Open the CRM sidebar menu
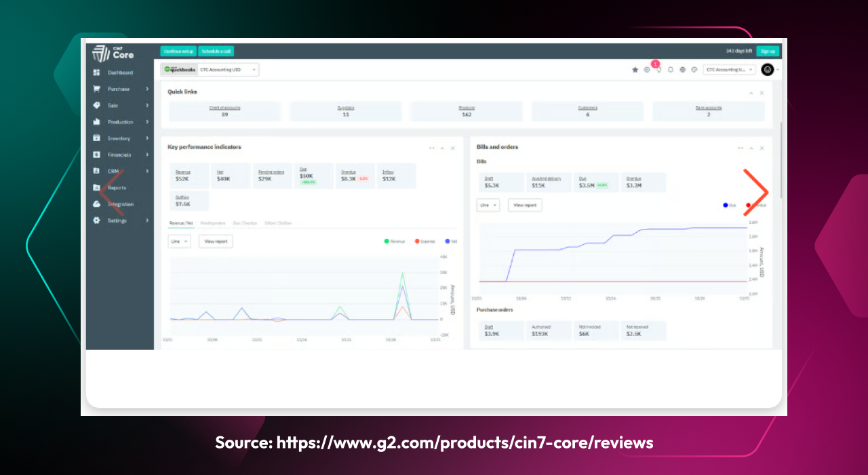Viewport: 868px width, 475px height. (x=120, y=171)
